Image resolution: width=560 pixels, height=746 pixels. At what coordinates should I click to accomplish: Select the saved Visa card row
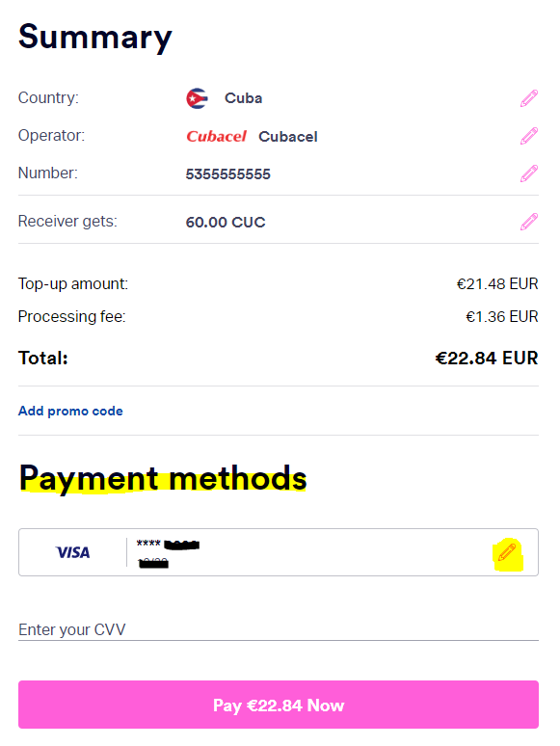click(279, 552)
